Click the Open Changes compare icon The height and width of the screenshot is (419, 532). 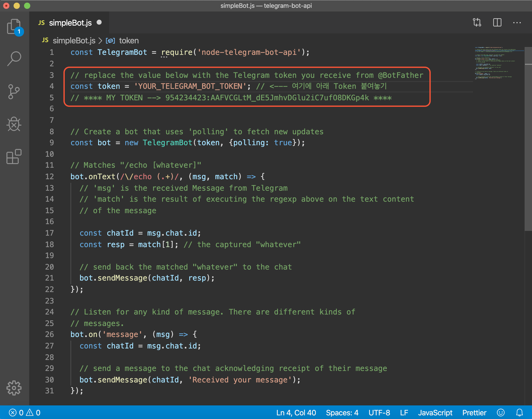coord(477,22)
